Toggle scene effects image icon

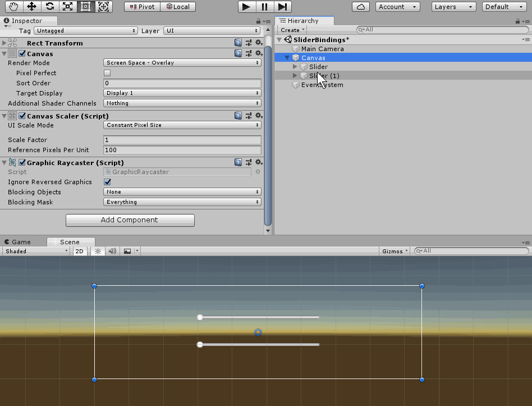click(127, 251)
